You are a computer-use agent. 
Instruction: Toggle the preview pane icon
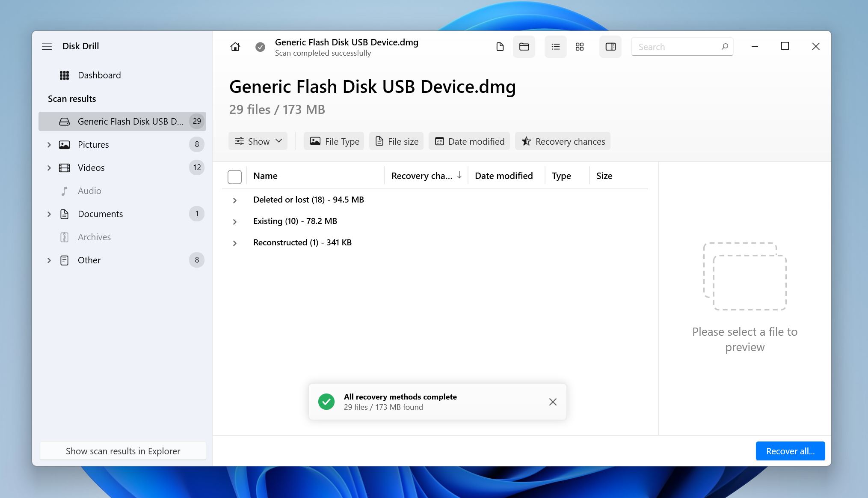click(610, 47)
